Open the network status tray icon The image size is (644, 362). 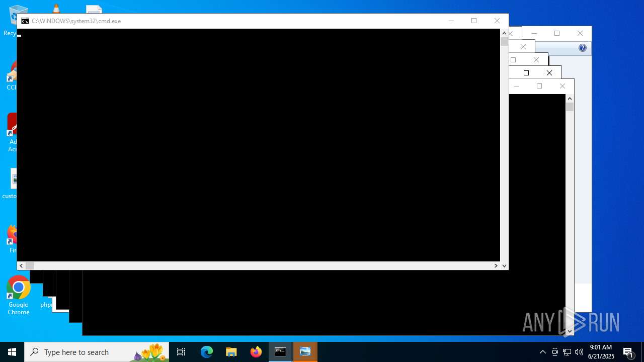(x=567, y=352)
